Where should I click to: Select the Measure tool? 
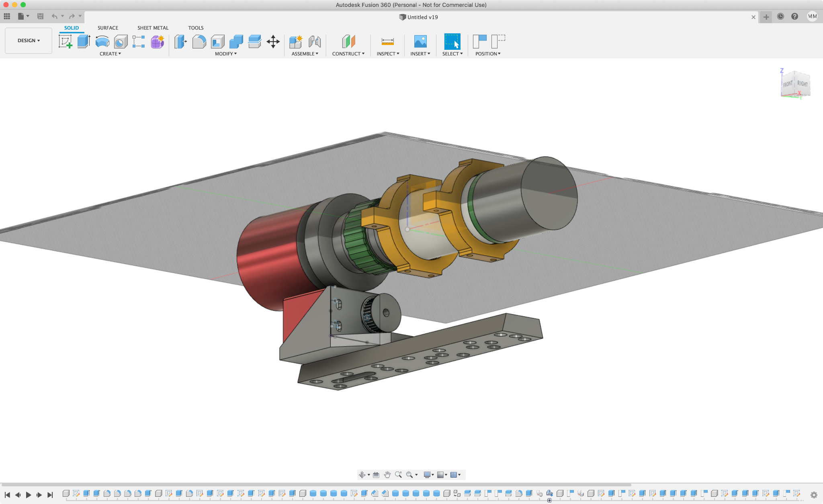[388, 41]
